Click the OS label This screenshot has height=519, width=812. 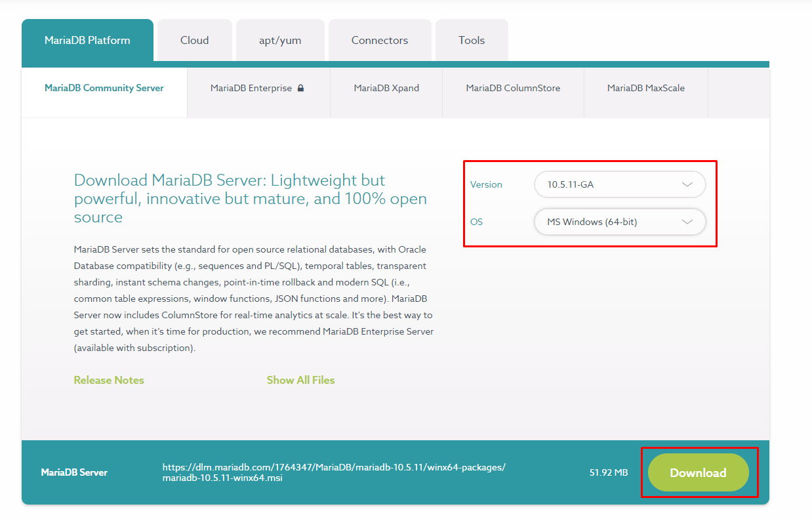point(476,222)
